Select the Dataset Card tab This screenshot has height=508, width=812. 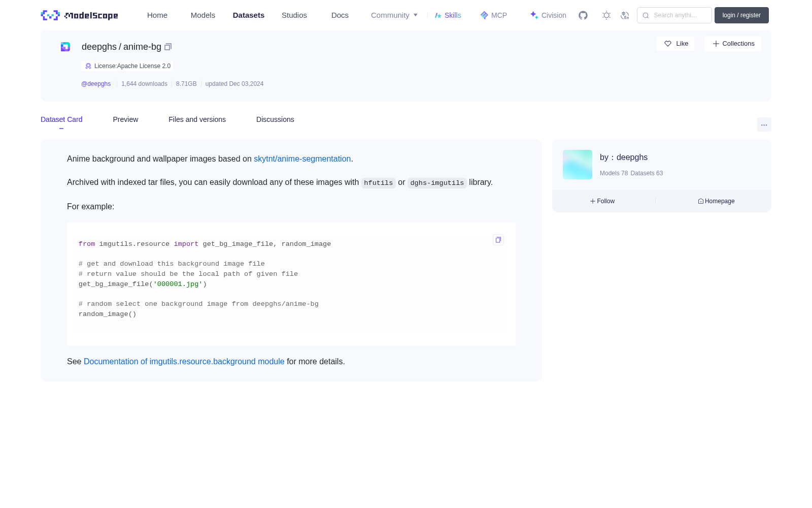point(61,119)
